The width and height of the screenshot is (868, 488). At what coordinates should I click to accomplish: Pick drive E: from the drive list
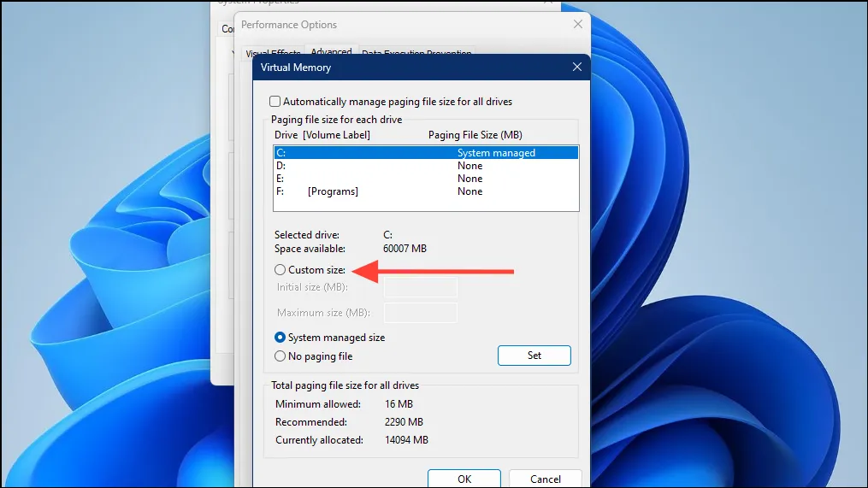426,179
